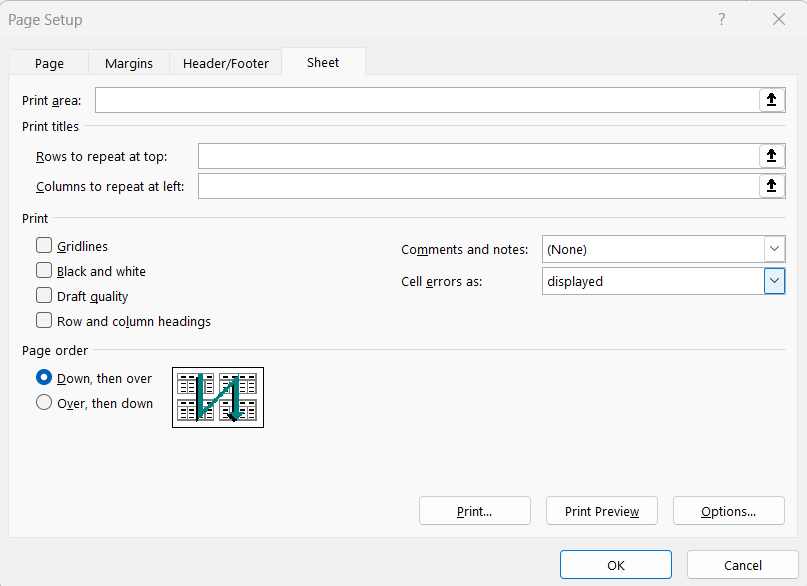The image size is (807, 586).
Task: Select the Sheet tab
Action: click(x=323, y=62)
